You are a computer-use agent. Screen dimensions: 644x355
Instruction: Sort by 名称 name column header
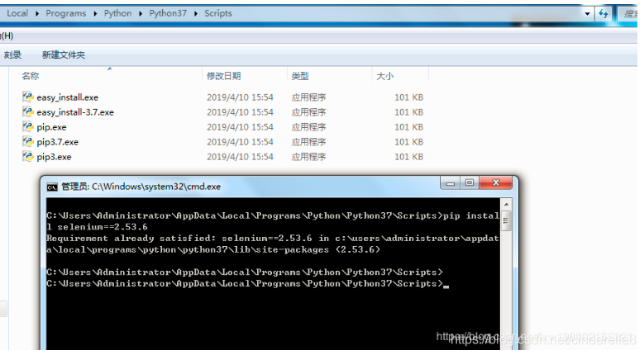point(30,76)
